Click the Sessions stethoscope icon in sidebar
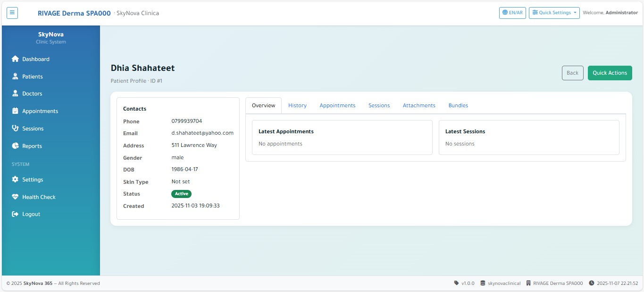The width and height of the screenshot is (644, 292). [x=15, y=129]
